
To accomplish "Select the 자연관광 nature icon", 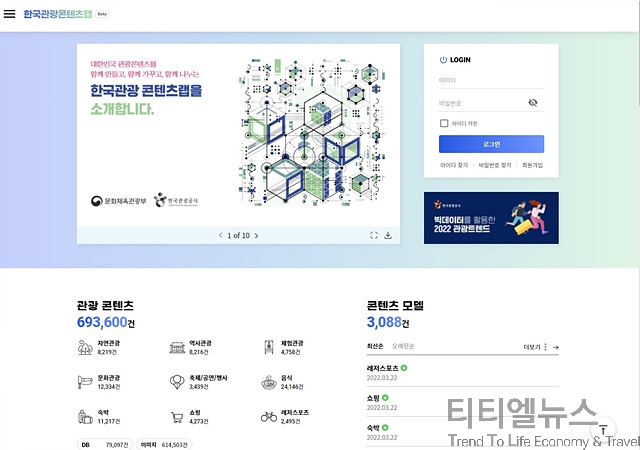I will (x=85, y=347).
